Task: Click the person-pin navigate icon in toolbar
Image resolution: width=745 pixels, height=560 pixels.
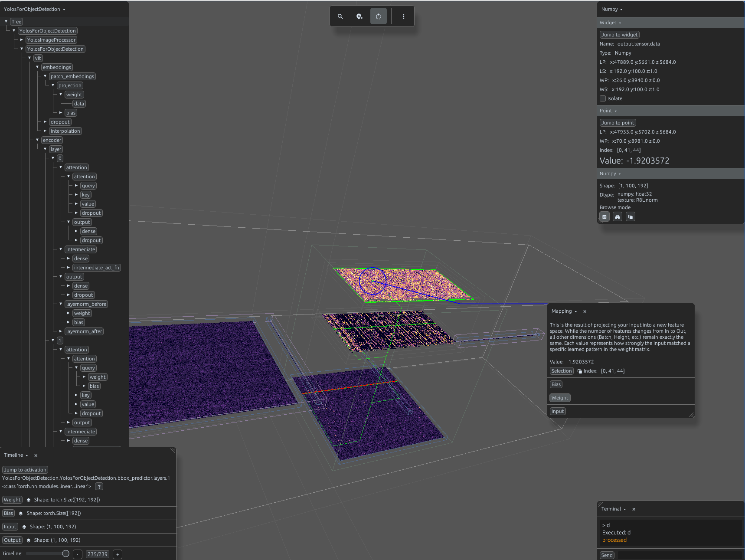Action: [359, 16]
